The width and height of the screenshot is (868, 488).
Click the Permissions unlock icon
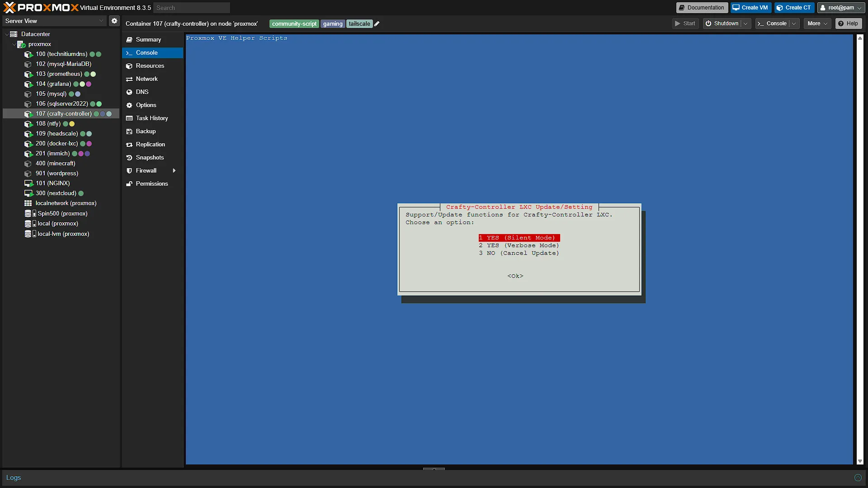coord(129,184)
